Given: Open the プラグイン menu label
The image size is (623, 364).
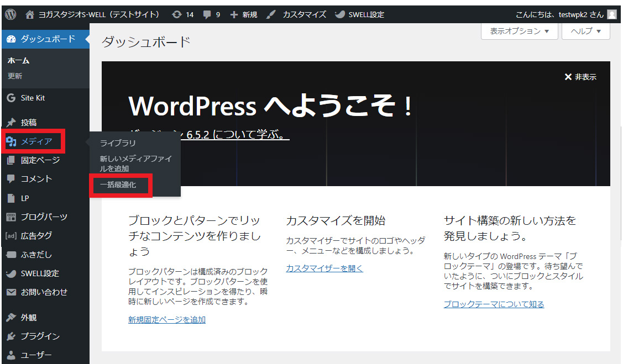Looking at the screenshot, I should pos(40,336).
